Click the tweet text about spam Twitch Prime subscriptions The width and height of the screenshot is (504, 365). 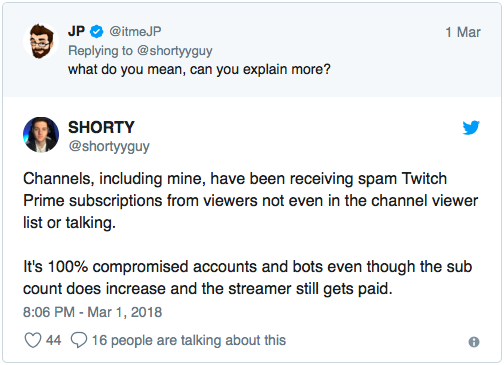click(250, 201)
